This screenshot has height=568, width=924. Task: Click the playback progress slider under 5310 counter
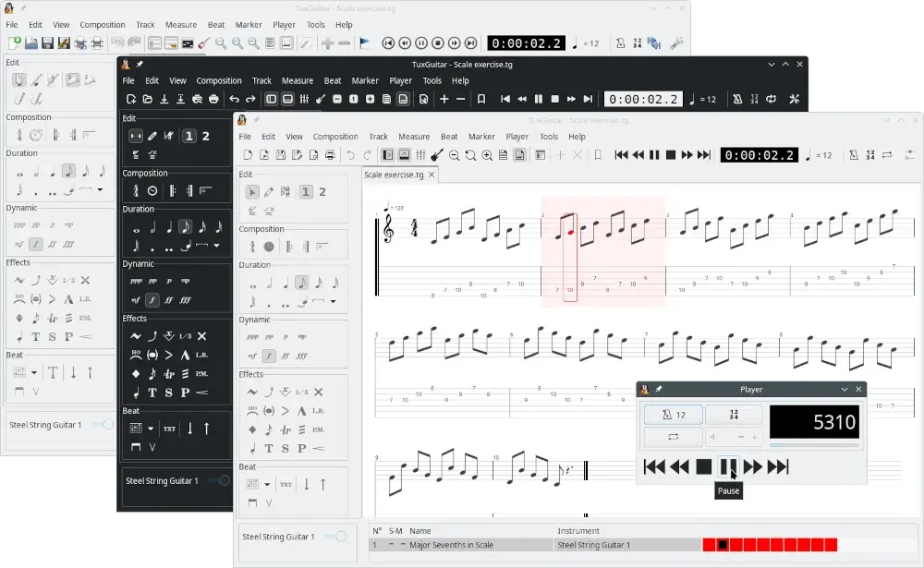(x=814, y=444)
